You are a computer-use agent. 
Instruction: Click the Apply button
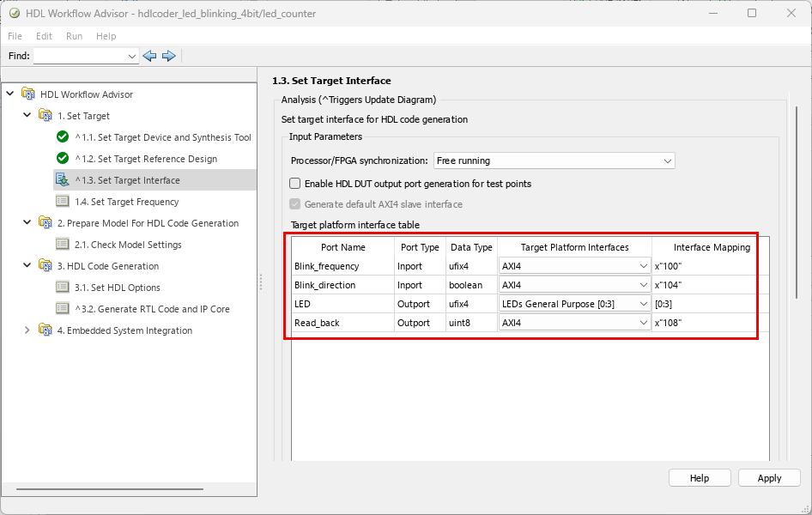click(x=769, y=478)
